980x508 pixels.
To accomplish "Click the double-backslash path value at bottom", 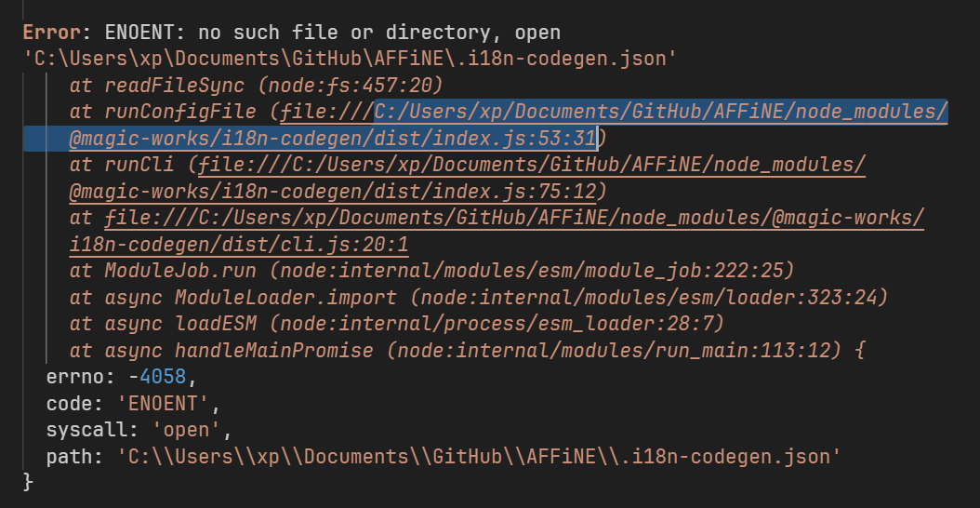I will click(479, 456).
